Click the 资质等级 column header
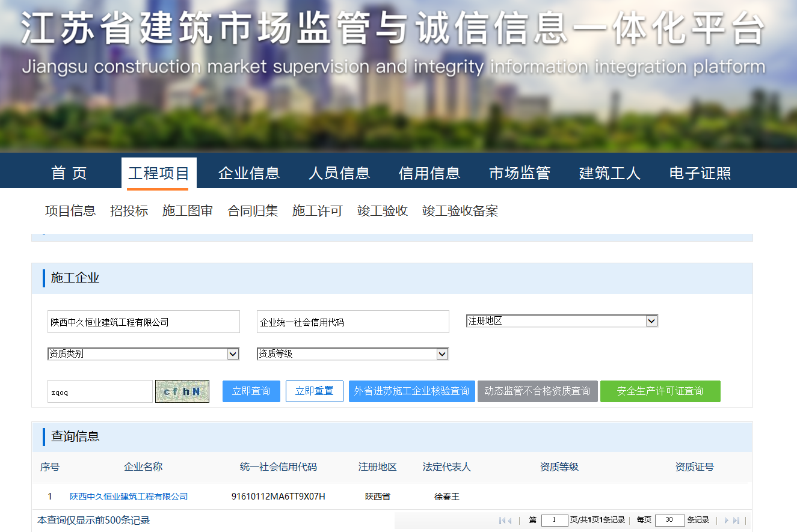Image resolution: width=797 pixels, height=532 pixels. (x=559, y=467)
